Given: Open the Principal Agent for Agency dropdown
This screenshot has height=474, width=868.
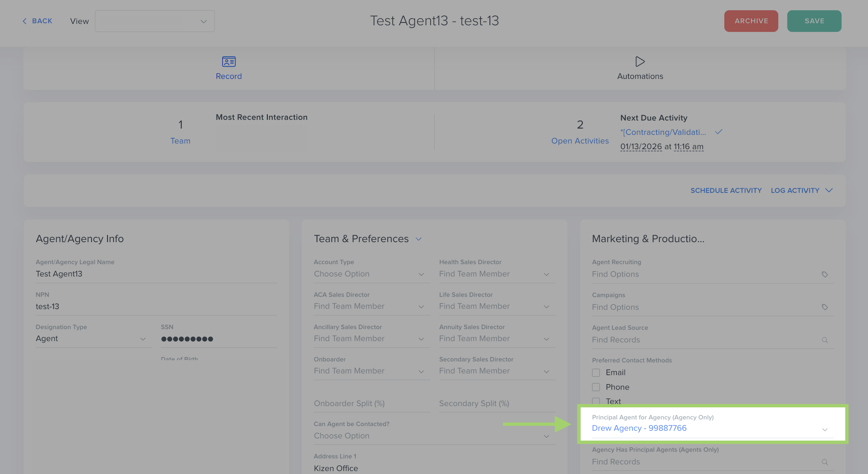Looking at the screenshot, I should pyautogui.click(x=824, y=429).
